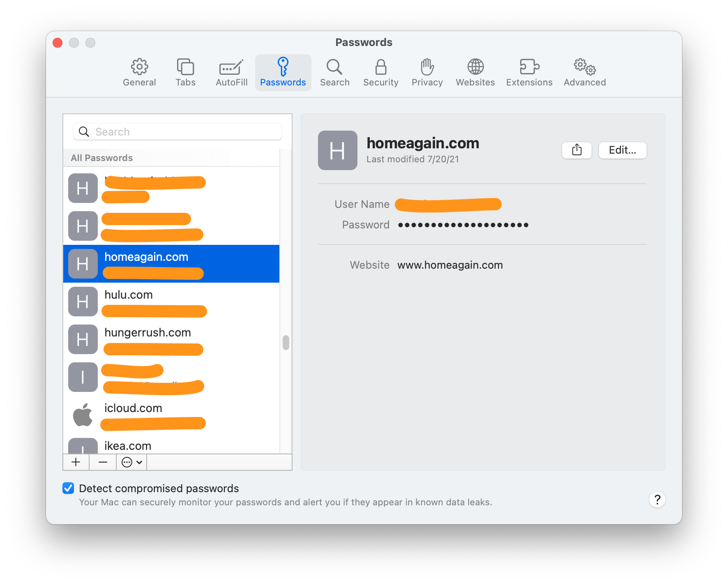Open the Search preferences pane
Image resolution: width=728 pixels, height=585 pixels.
click(x=334, y=73)
